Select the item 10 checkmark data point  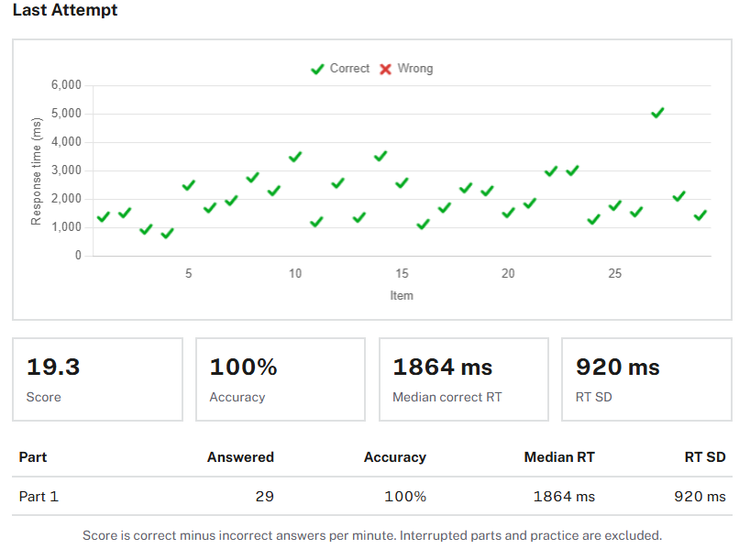coord(295,157)
